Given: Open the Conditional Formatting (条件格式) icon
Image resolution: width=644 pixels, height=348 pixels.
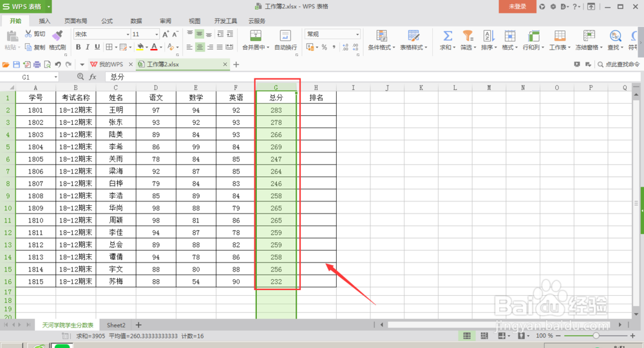Looking at the screenshot, I should (x=381, y=36).
